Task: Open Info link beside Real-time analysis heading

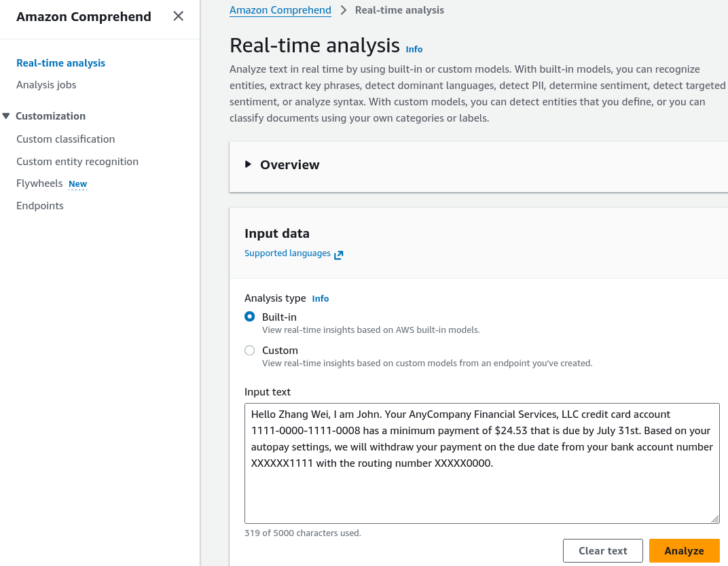Action: [x=414, y=49]
